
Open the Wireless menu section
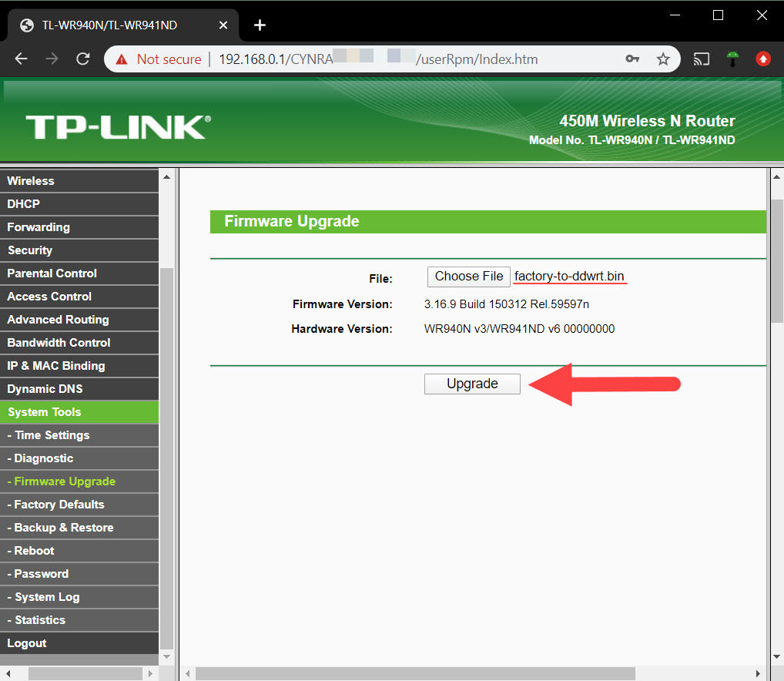point(31,181)
